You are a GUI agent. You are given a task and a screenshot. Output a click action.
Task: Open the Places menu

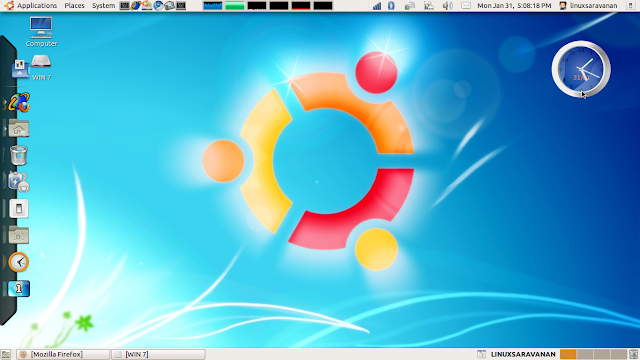click(74, 6)
